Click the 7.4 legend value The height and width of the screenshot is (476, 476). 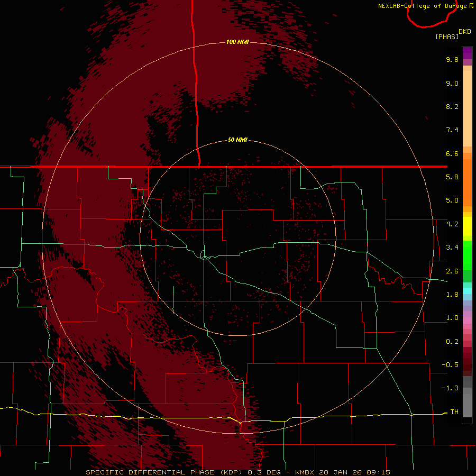(x=452, y=130)
